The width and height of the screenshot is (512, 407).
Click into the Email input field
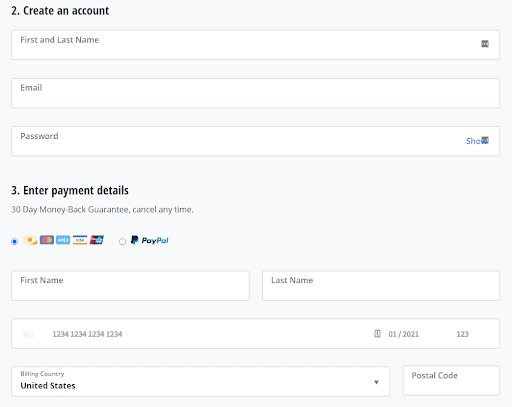click(255, 93)
